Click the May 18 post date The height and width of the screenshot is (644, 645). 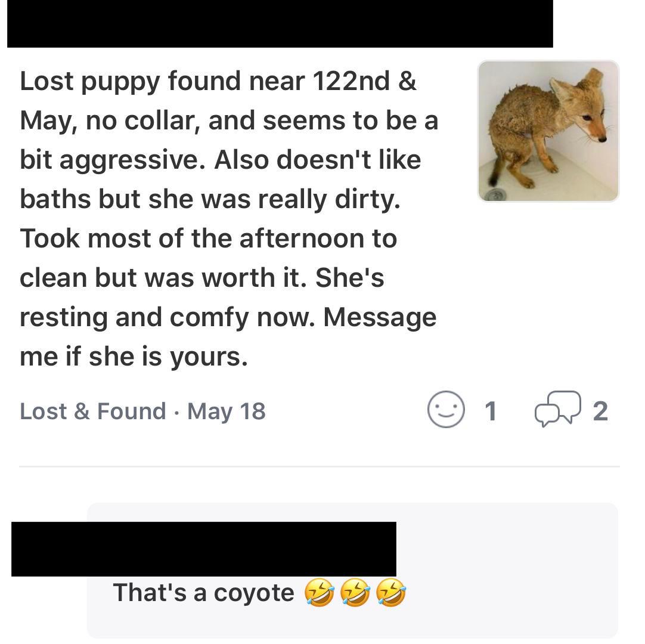227,411
